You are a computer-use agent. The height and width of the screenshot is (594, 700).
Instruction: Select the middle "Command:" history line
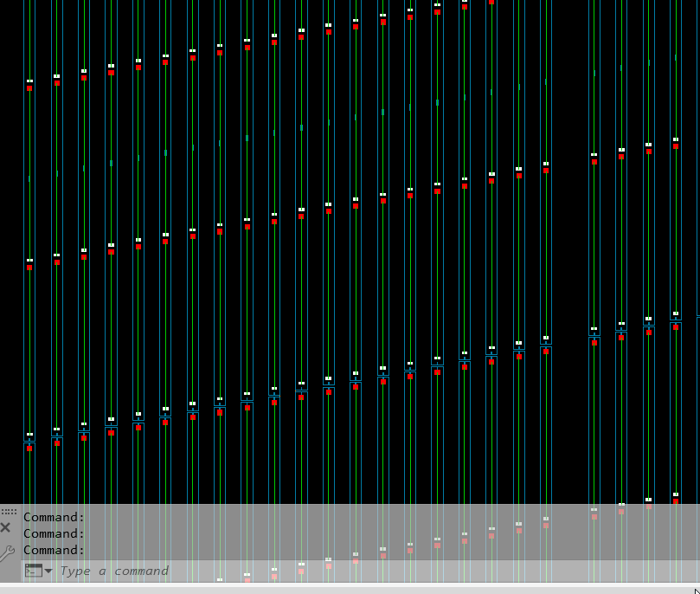55,533
